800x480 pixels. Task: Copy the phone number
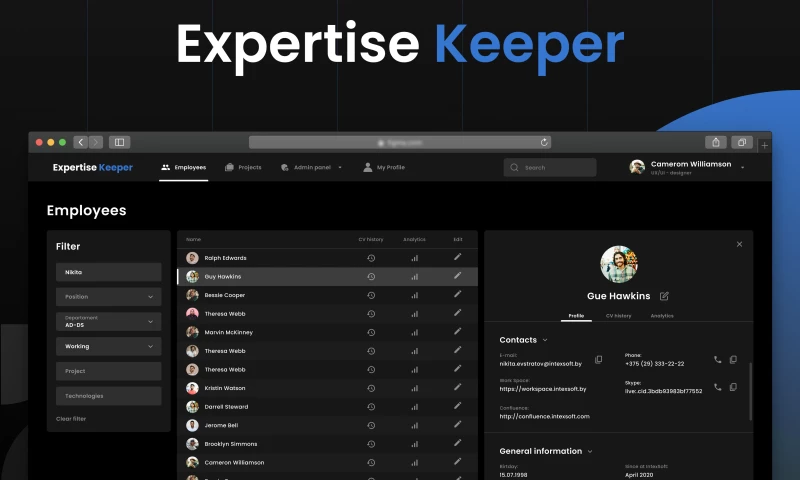[733, 360]
